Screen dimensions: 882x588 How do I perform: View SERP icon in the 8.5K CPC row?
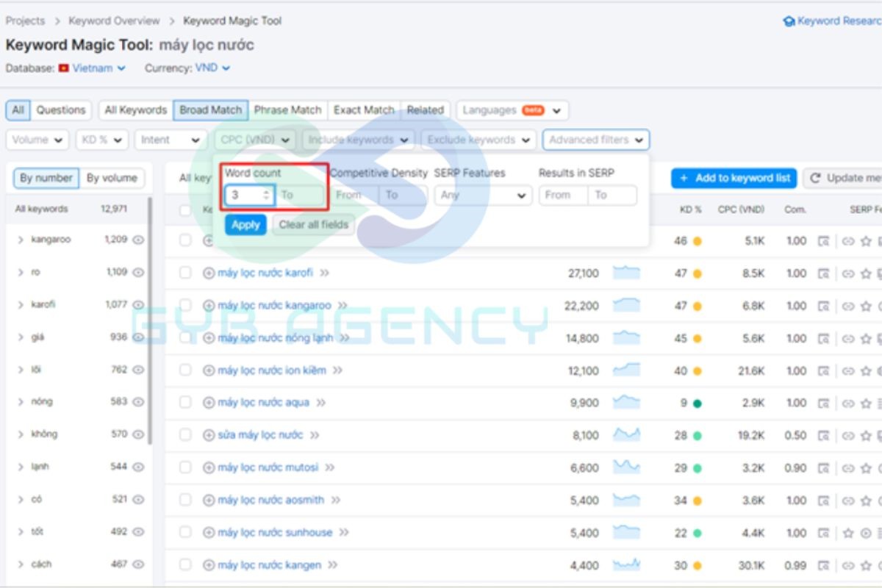click(823, 273)
